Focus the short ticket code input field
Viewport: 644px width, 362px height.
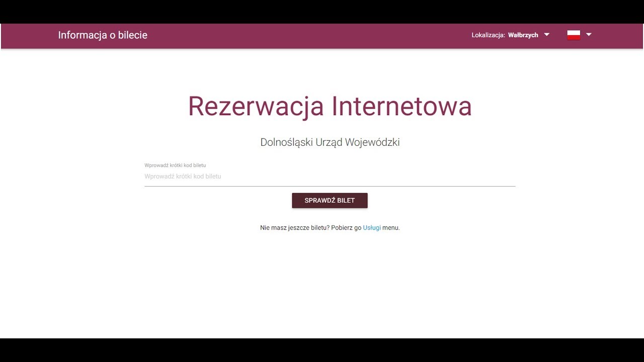[x=330, y=176]
